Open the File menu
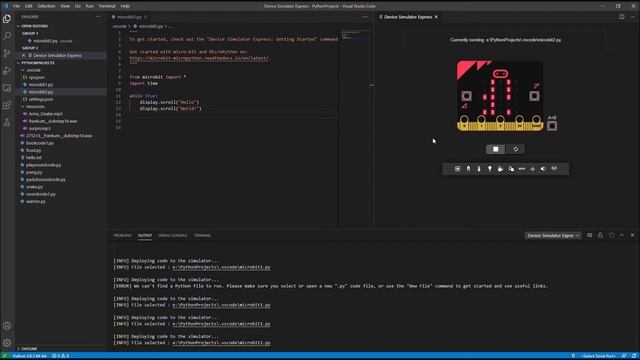The width and height of the screenshot is (640, 360). 16,6
